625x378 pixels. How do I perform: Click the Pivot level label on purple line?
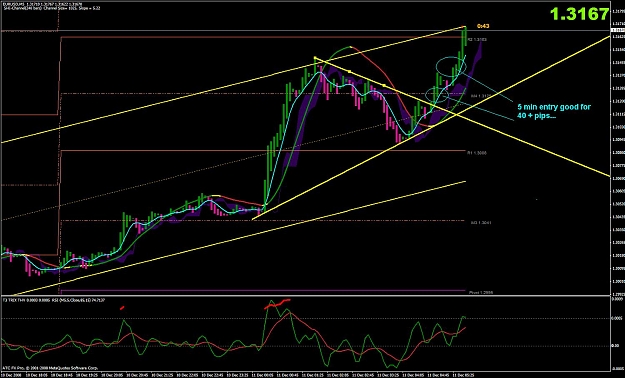click(481, 292)
